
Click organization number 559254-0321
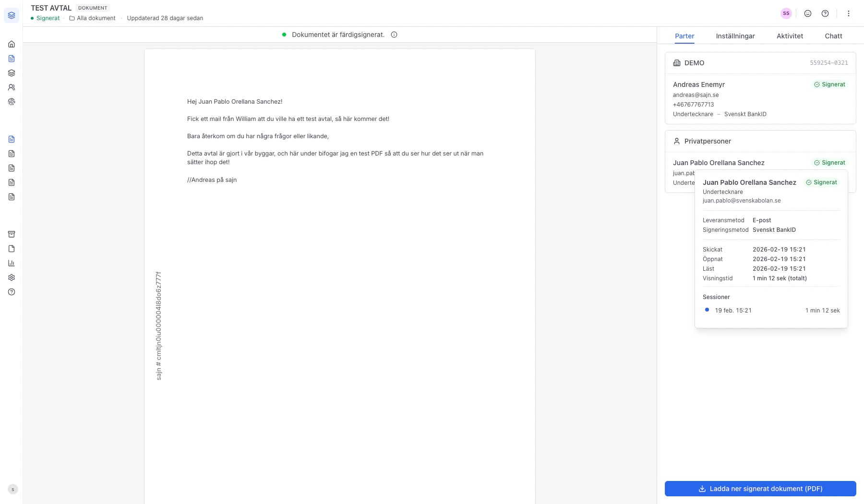click(x=829, y=63)
